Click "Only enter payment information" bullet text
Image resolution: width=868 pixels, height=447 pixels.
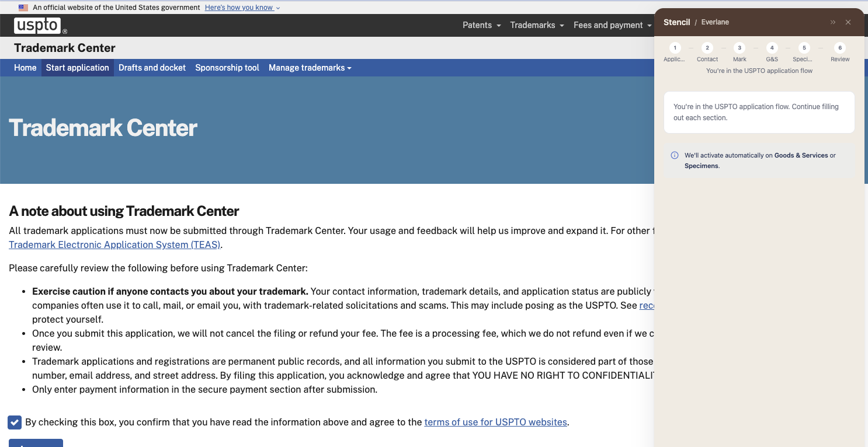(204, 389)
